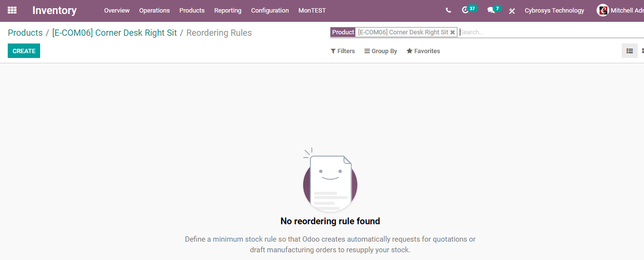Open the Overview menu
644x260 pixels.
[117, 10]
